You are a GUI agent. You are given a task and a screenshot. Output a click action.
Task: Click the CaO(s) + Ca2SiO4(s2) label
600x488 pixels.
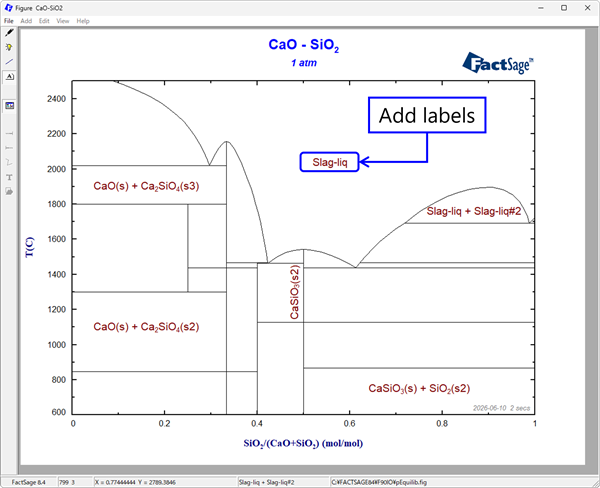[146, 327]
